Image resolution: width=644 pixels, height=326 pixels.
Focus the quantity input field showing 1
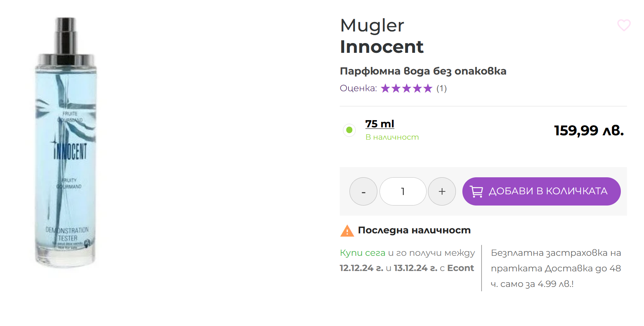point(403,191)
